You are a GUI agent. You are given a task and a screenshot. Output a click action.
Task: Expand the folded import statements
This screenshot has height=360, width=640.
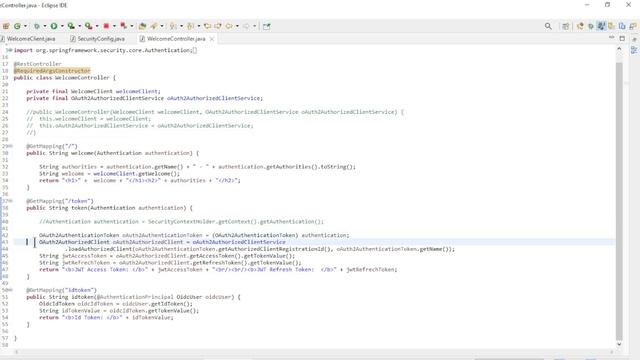(x=10, y=50)
